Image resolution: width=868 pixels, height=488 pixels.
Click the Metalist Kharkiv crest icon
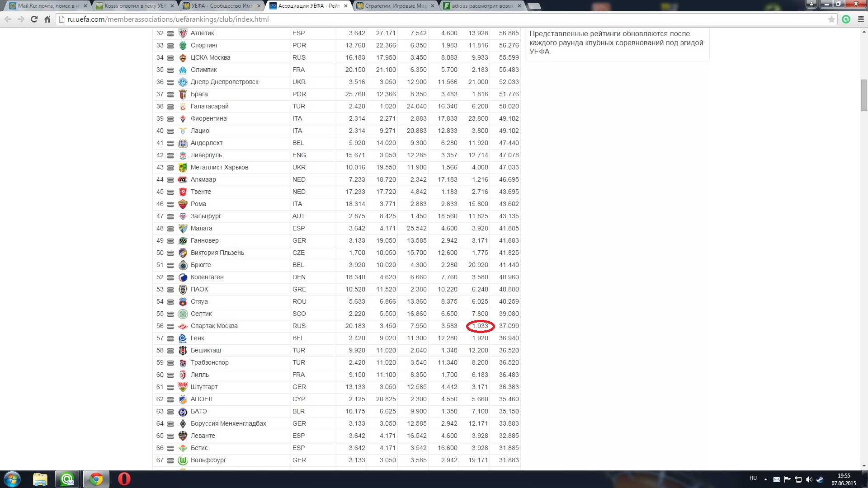point(183,168)
